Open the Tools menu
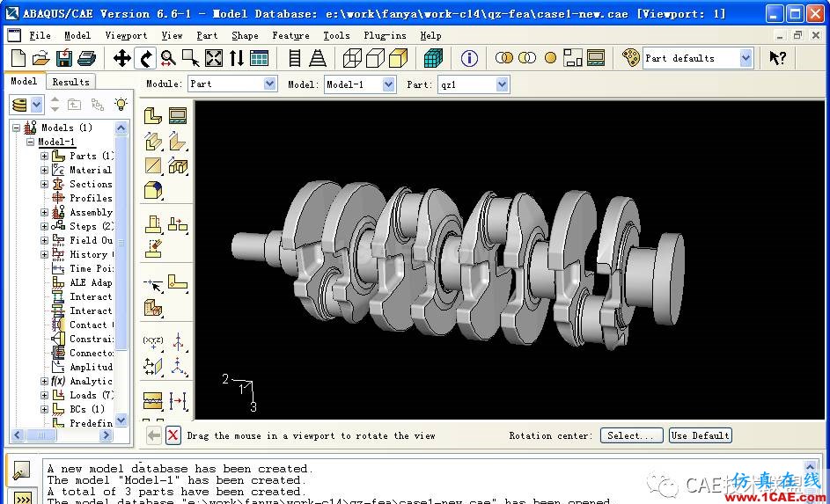Viewport: 830px width, 504px height. [336, 35]
